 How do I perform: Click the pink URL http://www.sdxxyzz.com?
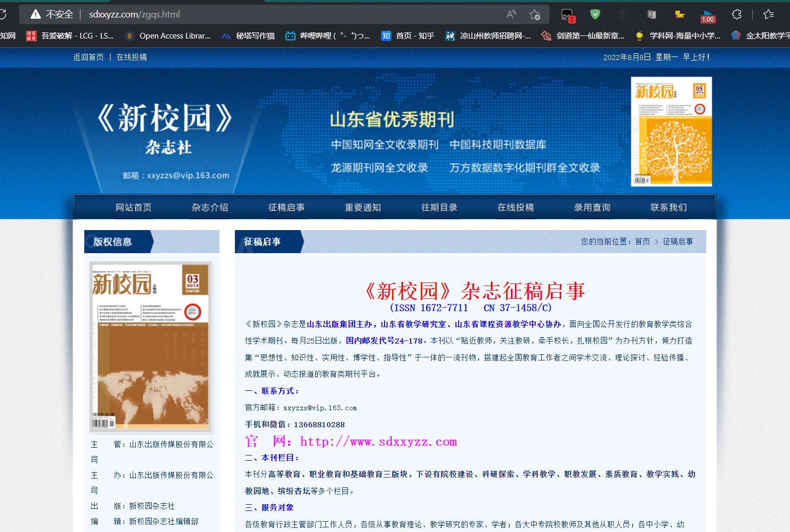(378, 442)
